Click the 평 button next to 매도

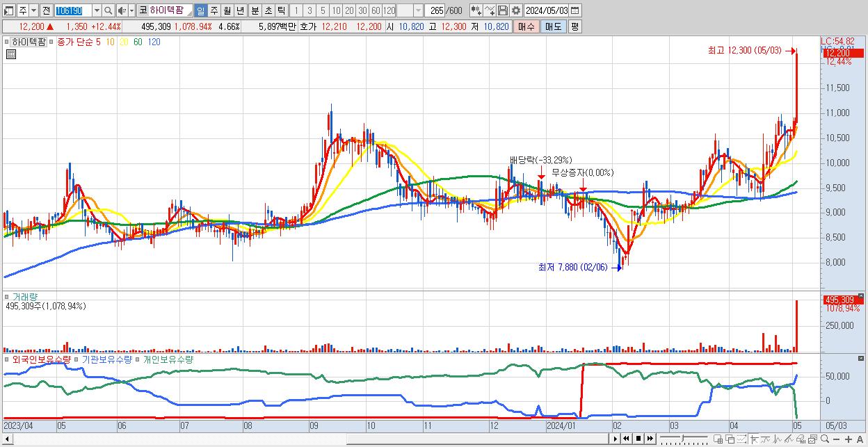tap(574, 26)
